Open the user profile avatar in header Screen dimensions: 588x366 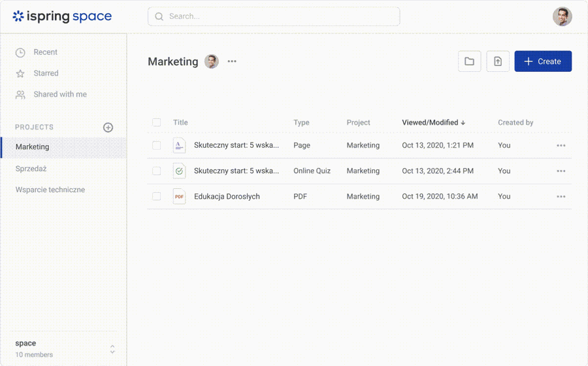pyautogui.click(x=562, y=16)
